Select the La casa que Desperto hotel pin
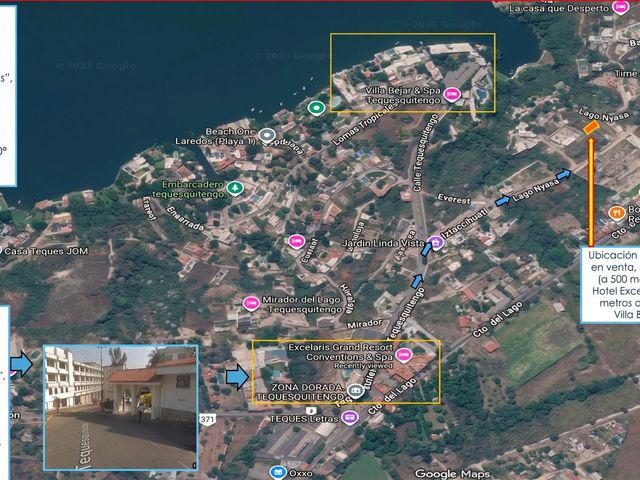640x480 pixels. [620, 7]
